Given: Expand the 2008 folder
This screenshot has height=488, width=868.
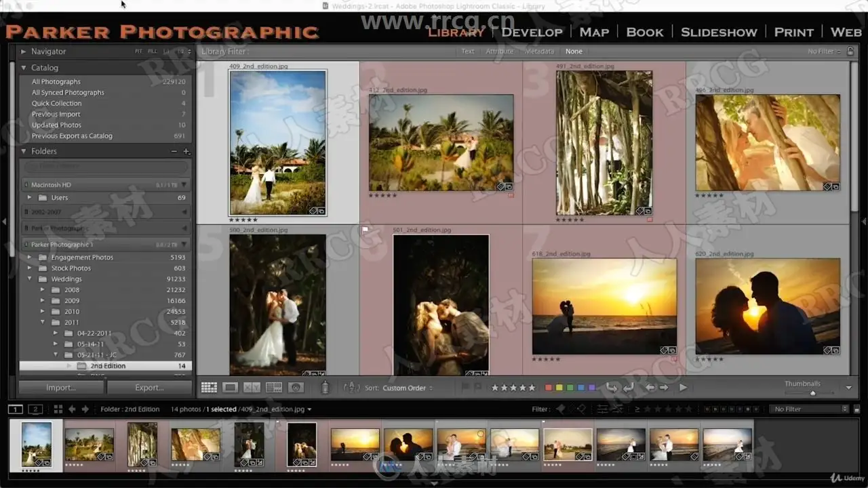Looking at the screenshot, I should coord(42,290).
